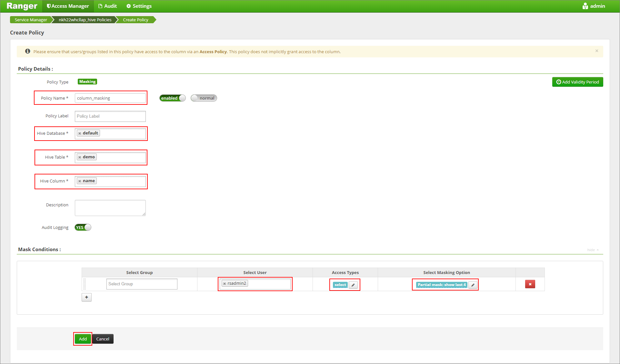Image resolution: width=620 pixels, height=364 pixels.
Task: Expand the Masking policy type dropdown
Action: pos(87,82)
